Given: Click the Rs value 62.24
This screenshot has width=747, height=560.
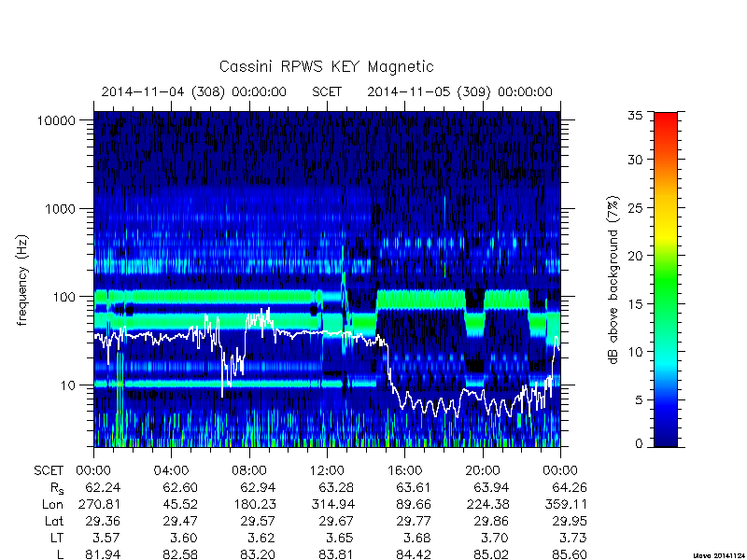Looking at the screenshot, I should (x=103, y=487).
